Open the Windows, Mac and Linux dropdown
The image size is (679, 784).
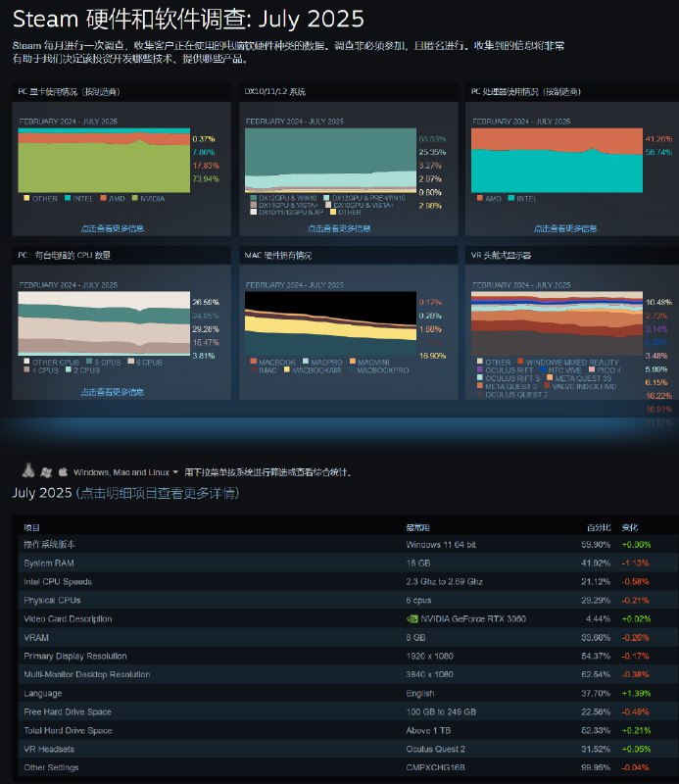tap(126, 472)
